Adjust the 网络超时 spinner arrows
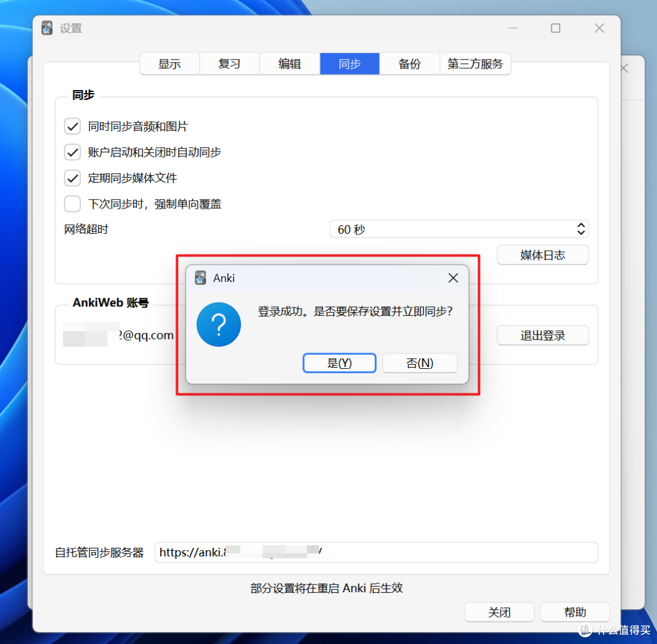 (581, 229)
